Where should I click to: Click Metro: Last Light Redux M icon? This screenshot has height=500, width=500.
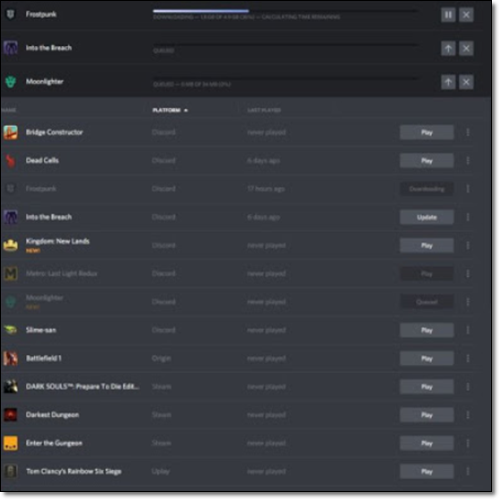[x=11, y=274]
